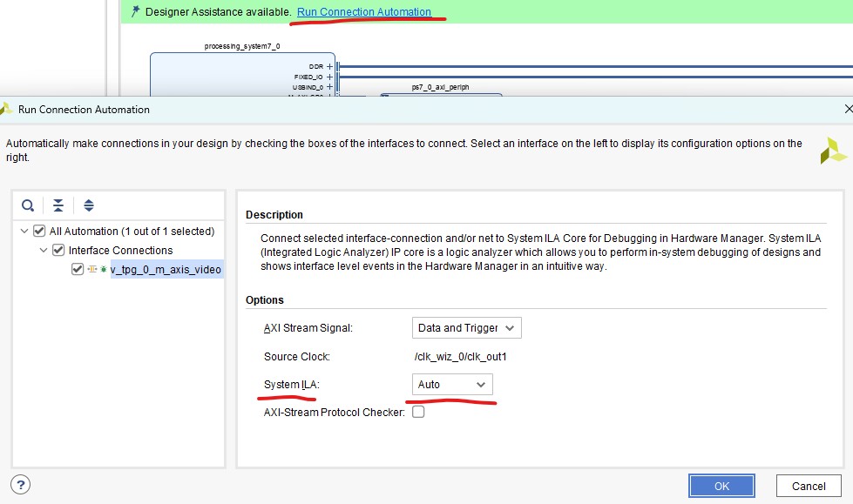Click the Collapse All icon in tree toolbar

coord(58,205)
